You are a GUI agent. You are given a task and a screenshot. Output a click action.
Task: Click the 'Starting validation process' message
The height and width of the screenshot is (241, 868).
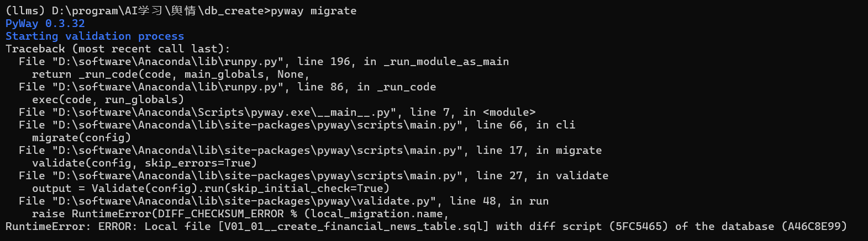[x=94, y=36]
